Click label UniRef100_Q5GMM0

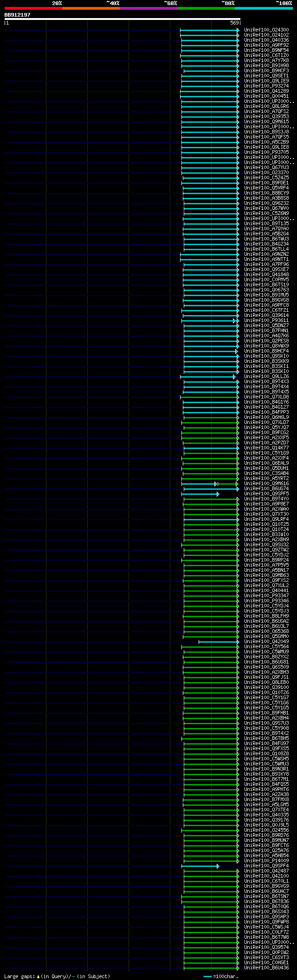pyautogui.click(x=266, y=637)
